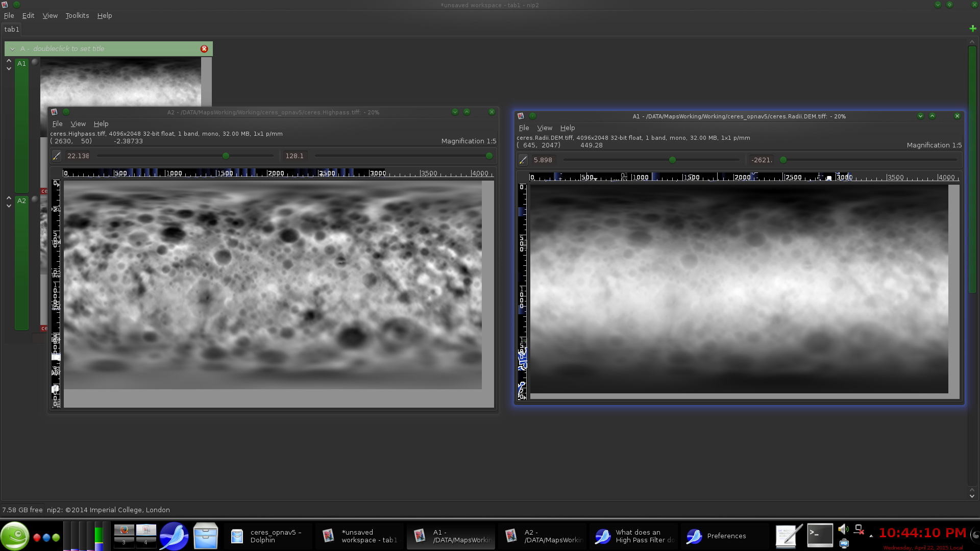Viewport: 980px width, 551px height.
Task: Click the main workspace vertical scrollbar
Action: 972,168
